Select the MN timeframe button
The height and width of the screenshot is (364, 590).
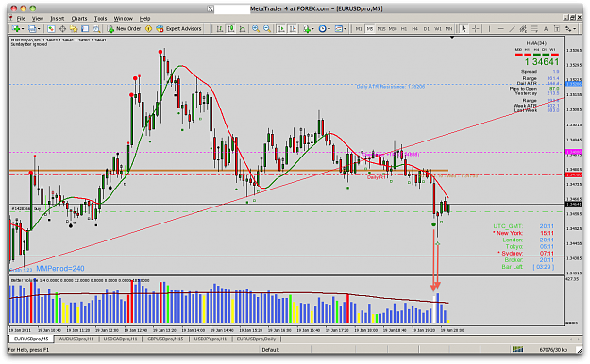click(448, 29)
